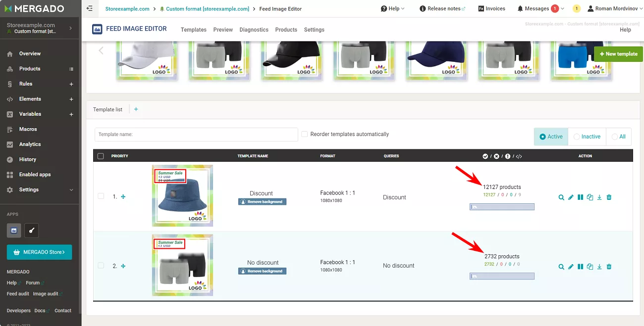Open the Release notes link
The height and width of the screenshot is (326, 644).
442,8
